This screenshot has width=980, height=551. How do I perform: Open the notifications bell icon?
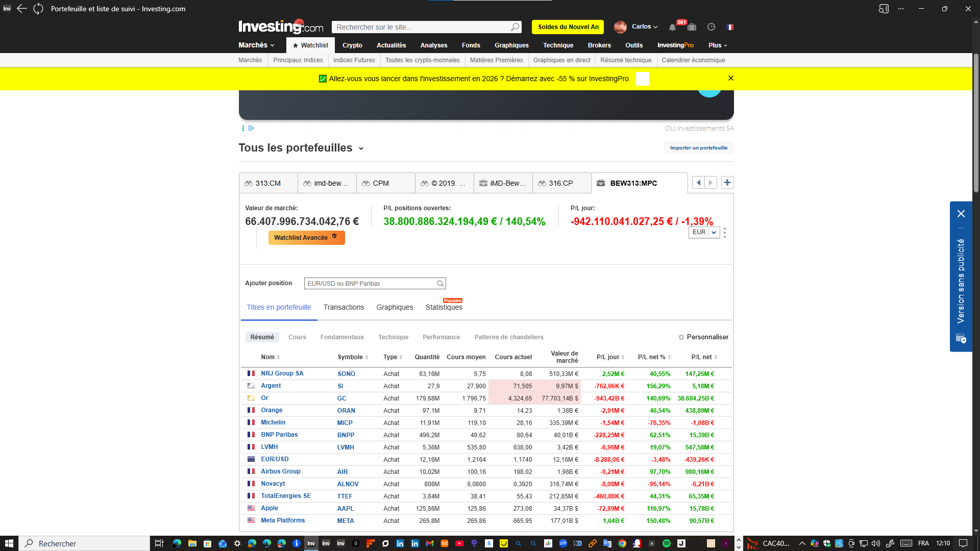[x=672, y=27]
